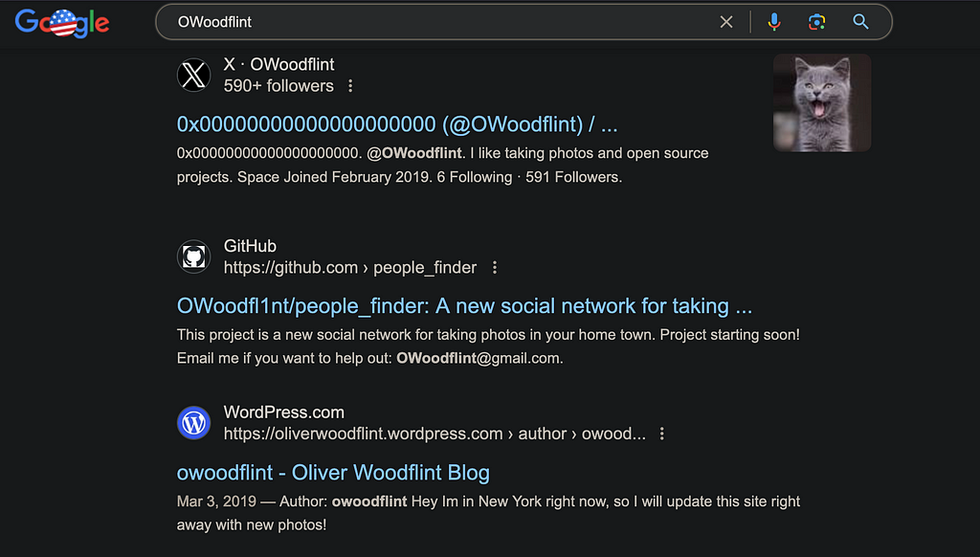The height and width of the screenshot is (557, 980).
Task: Click the gray cat thumbnail image
Action: tap(822, 102)
